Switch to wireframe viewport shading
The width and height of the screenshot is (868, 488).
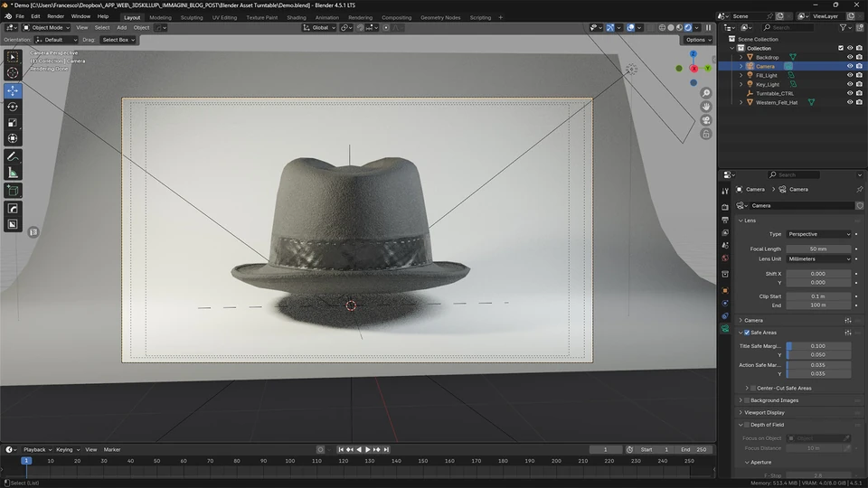click(662, 28)
